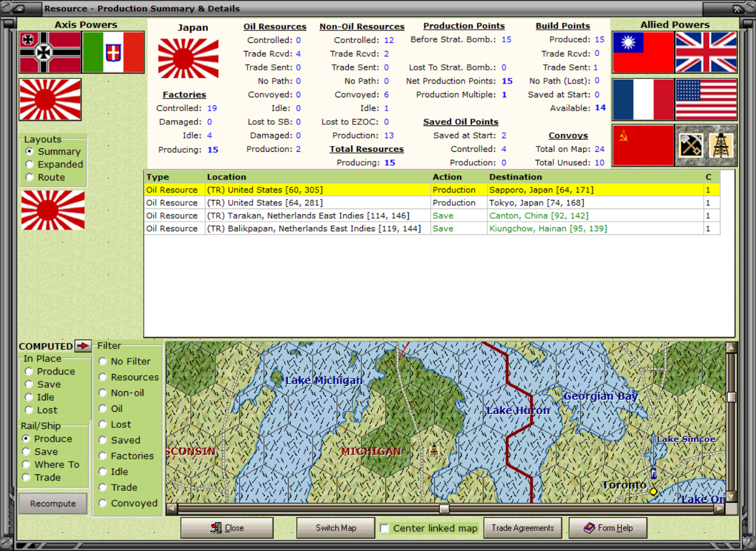
Task: Sort by the Type column header
Action: pos(175,177)
